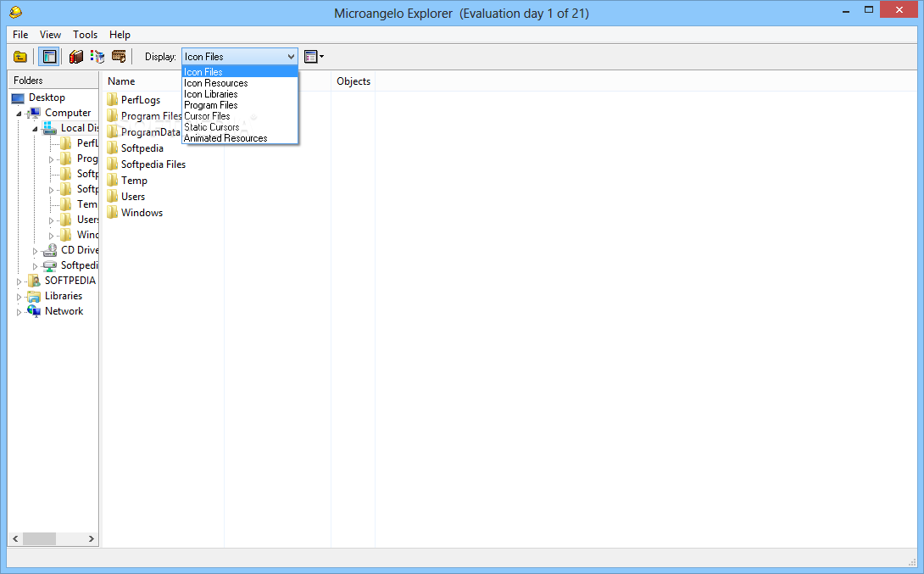Click the Softpedia folder icon in list
The width and height of the screenshot is (924, 574).
coord(113,148)
